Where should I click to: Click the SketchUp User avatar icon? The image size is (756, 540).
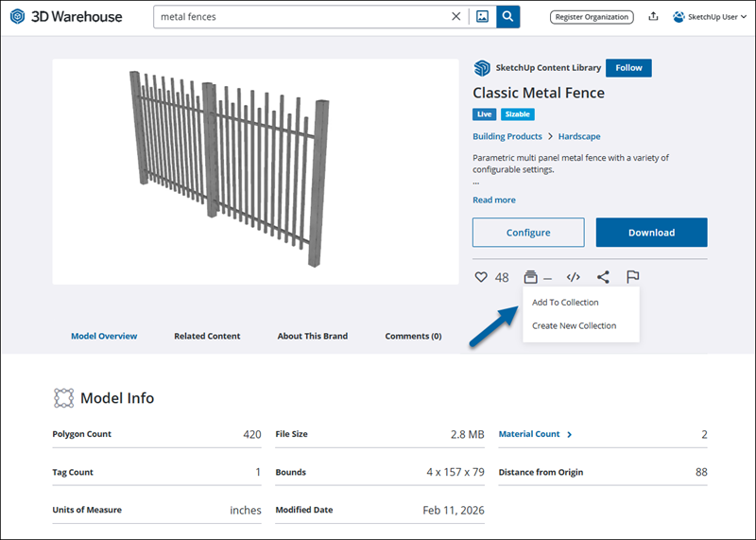[x=679, y=17]
